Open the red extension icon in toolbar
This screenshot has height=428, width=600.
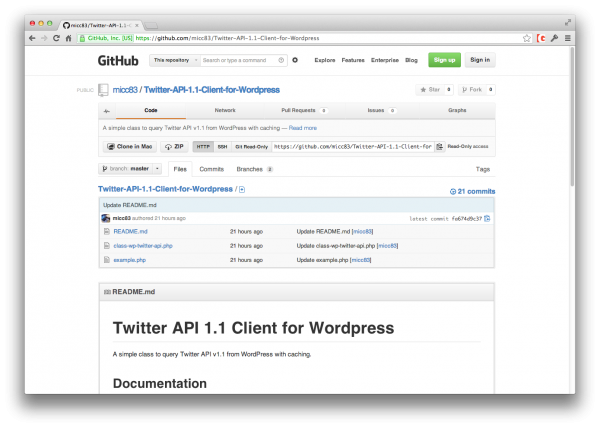point(541,38)
